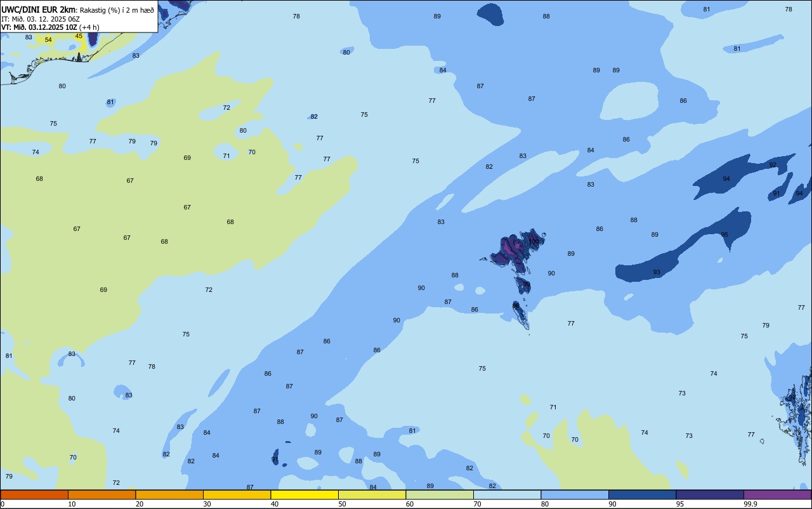
Task: Click the '45' humidity value on the map
Action: click(x=79, y=36)
